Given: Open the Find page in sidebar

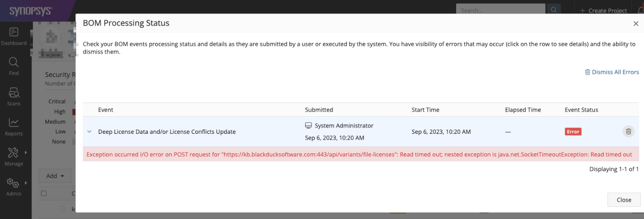Looking at the screenshot, I should point(14,66).
